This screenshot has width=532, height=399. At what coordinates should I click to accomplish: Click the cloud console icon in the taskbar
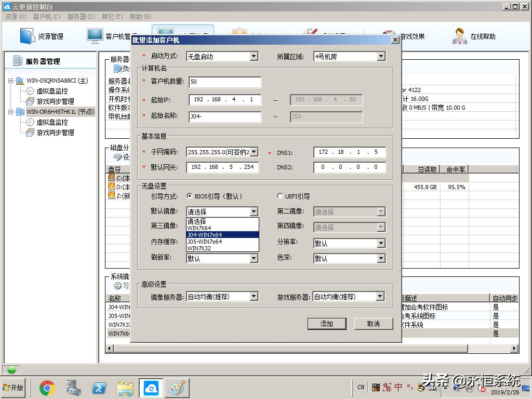pos(151,388)
